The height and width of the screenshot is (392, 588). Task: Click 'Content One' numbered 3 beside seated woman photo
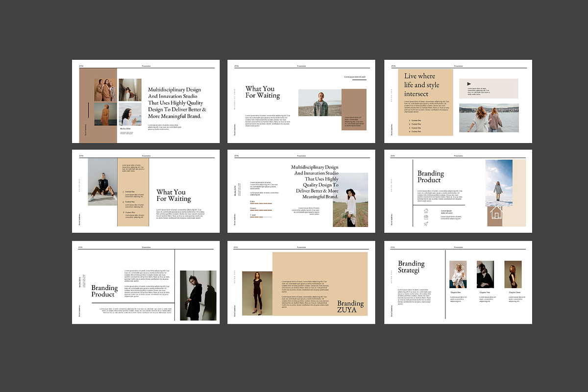click(130, 212)
